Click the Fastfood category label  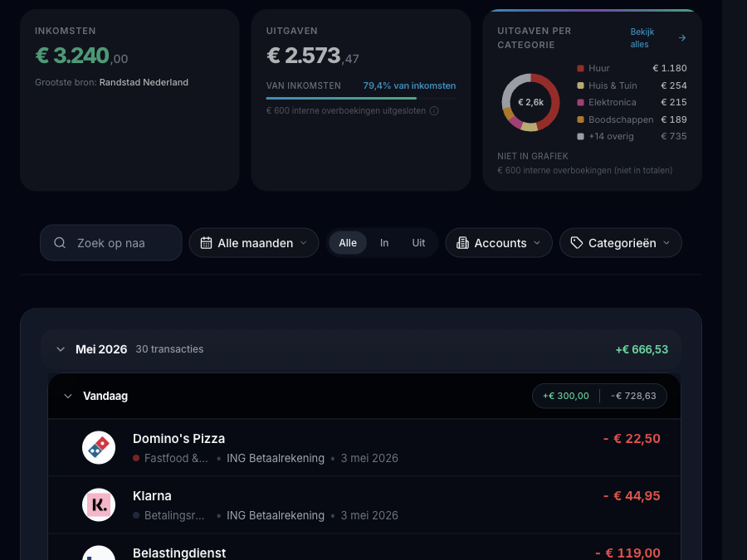[176, 458]
